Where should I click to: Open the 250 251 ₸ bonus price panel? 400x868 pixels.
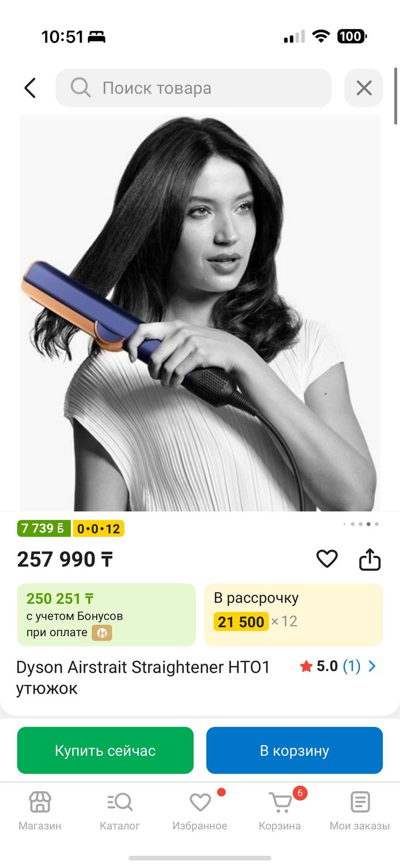[x=106, y=614]
